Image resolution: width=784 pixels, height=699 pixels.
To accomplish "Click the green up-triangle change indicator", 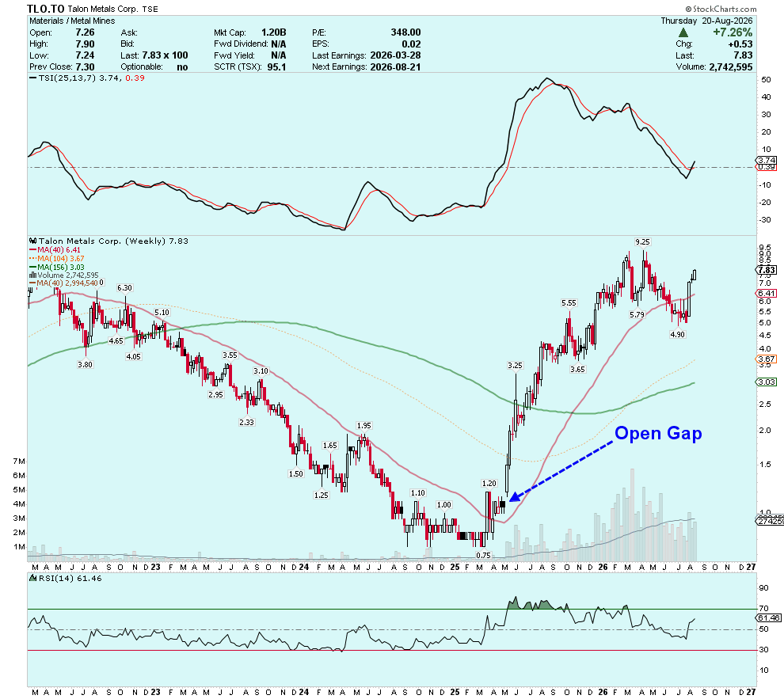I will click(683, 32).
